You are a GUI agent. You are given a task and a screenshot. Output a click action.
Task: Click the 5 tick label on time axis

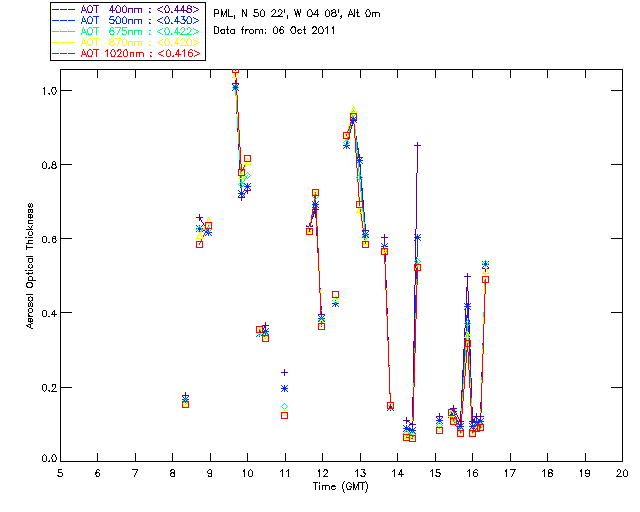click(x=60, y=474)
